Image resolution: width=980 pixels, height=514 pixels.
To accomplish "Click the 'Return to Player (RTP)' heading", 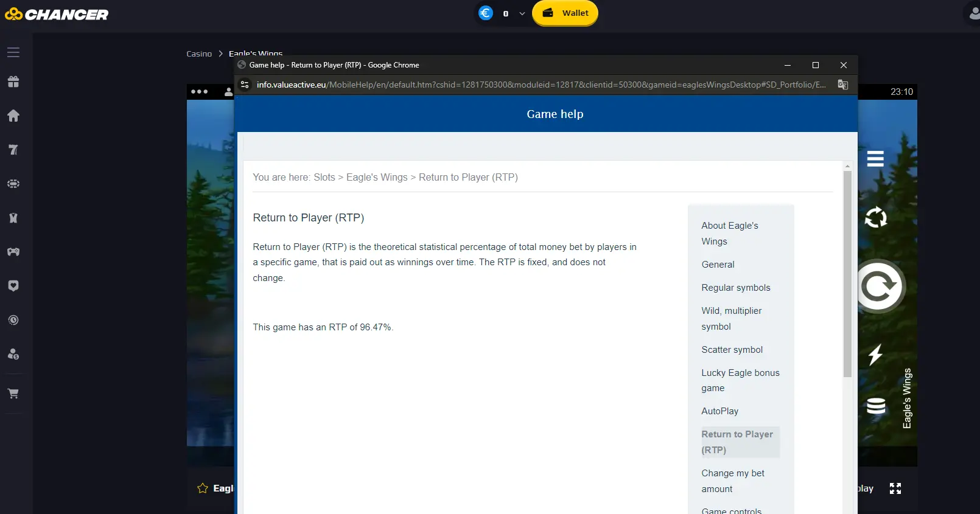I will coord(309,218).
